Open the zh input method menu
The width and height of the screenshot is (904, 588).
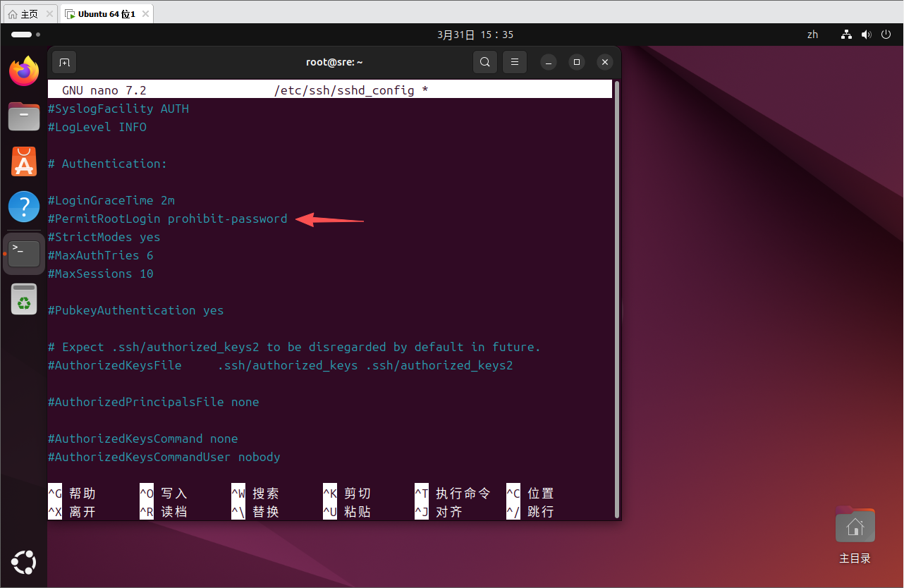tap(813, 35)
